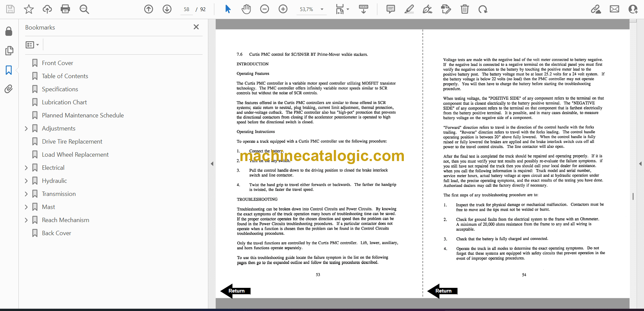The image size is (644, 311).
Task: Click the page number field
Action: tap(186, 9)
